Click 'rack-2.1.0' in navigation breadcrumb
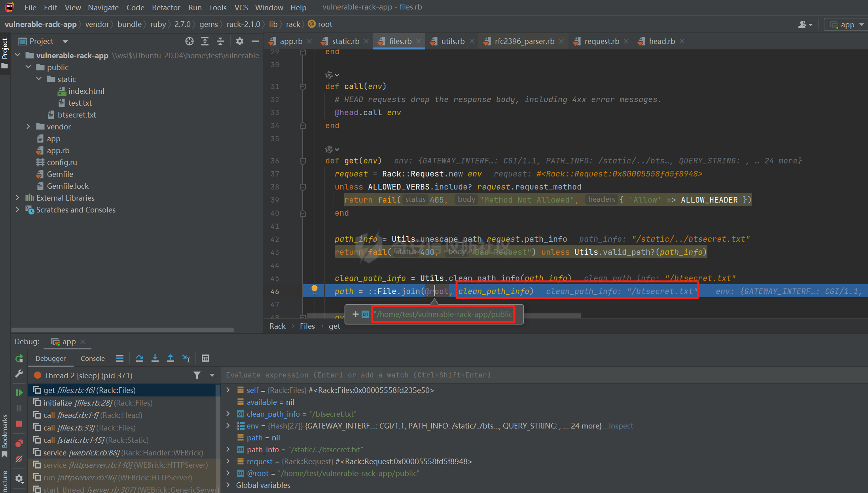Screen dimensions: 868x493 click(243, 24)
